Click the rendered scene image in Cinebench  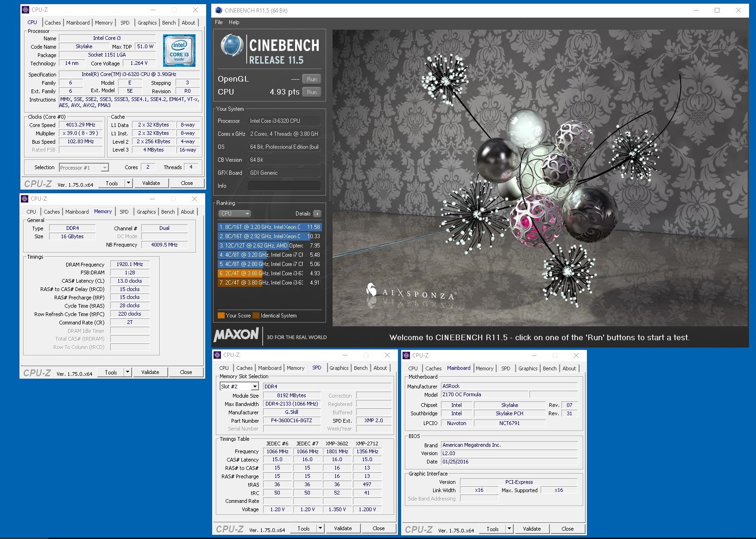[x=540, y=178]
